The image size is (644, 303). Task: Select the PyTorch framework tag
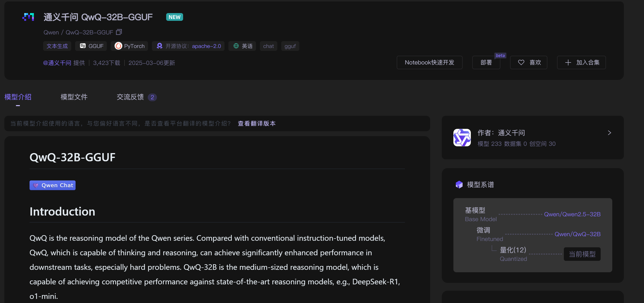tap(129, 46)
